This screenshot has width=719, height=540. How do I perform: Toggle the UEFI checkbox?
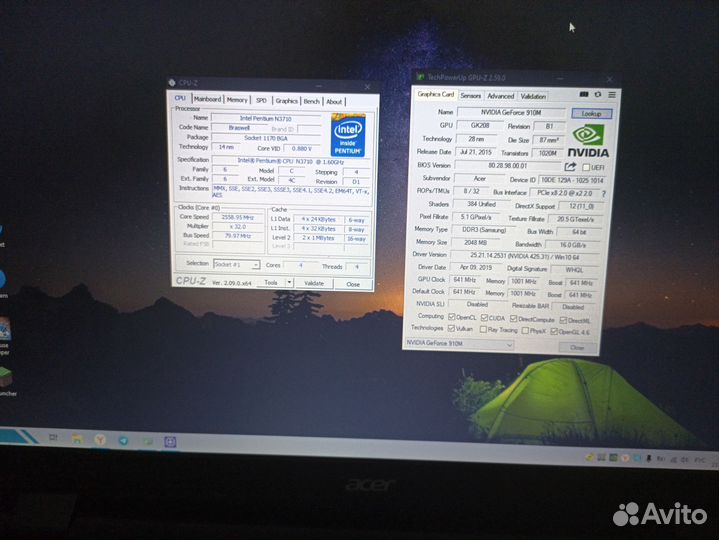(x=586, y=168)
